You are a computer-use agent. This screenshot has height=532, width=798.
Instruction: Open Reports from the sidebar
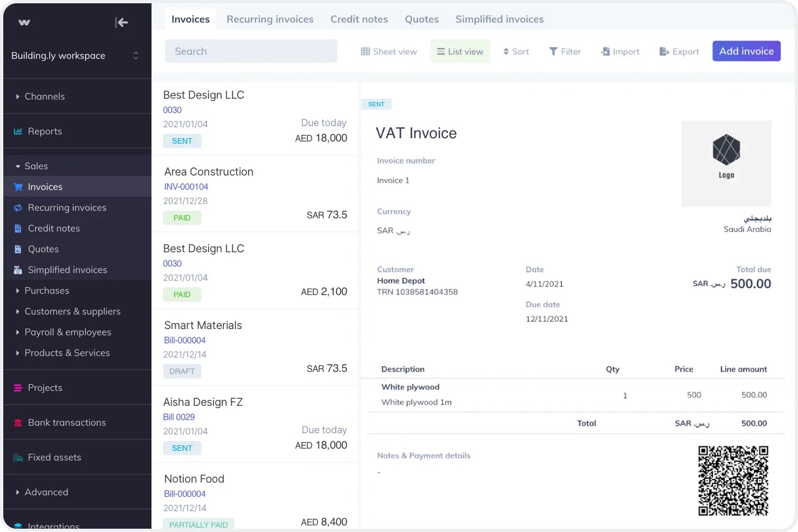point(44,131)
